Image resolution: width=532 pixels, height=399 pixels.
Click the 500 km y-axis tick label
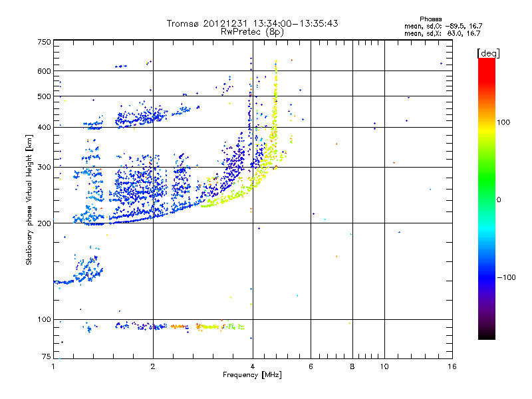pyautogui.click(x=44, y=96)
